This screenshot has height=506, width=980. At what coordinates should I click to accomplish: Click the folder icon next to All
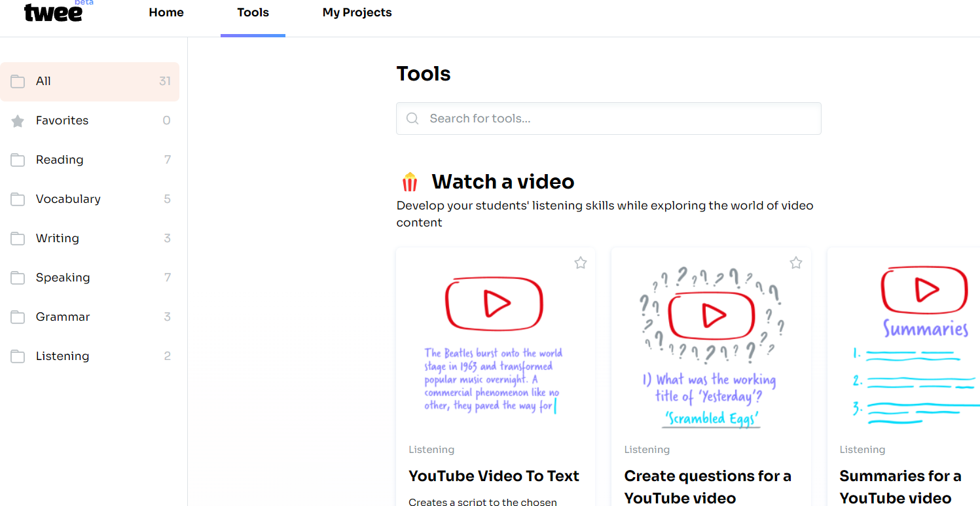tap(18, 82)
